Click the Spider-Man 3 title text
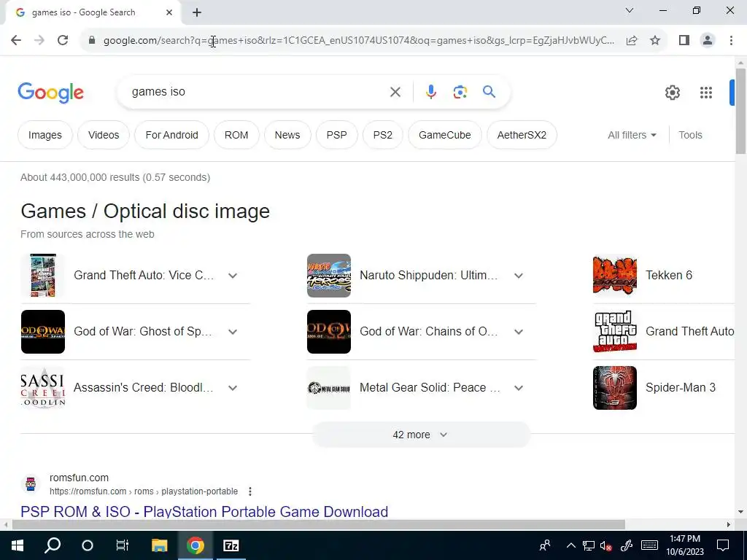The height and width of the screenshot is (560, 747). click(x=681, y=388)
